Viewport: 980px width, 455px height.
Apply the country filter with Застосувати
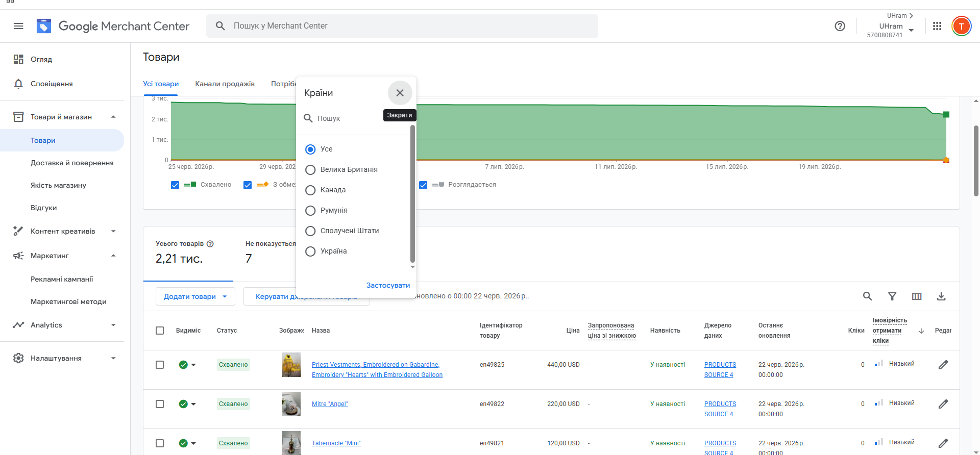388,285
